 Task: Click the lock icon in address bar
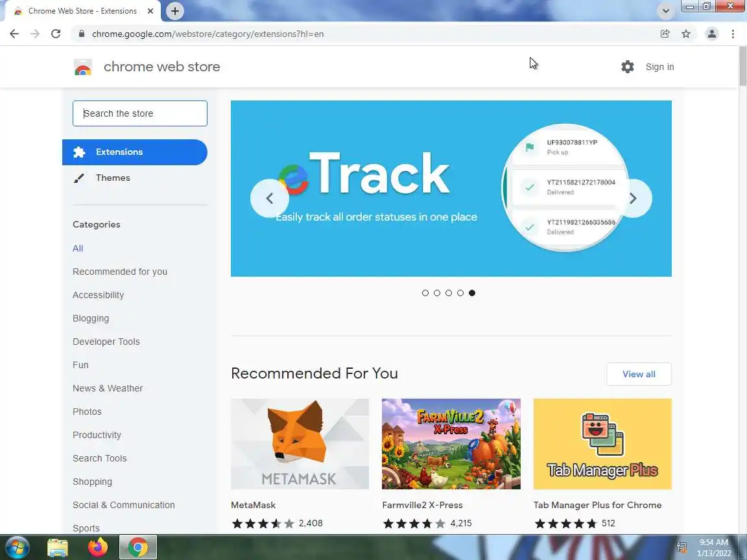(x=82, y=34)
